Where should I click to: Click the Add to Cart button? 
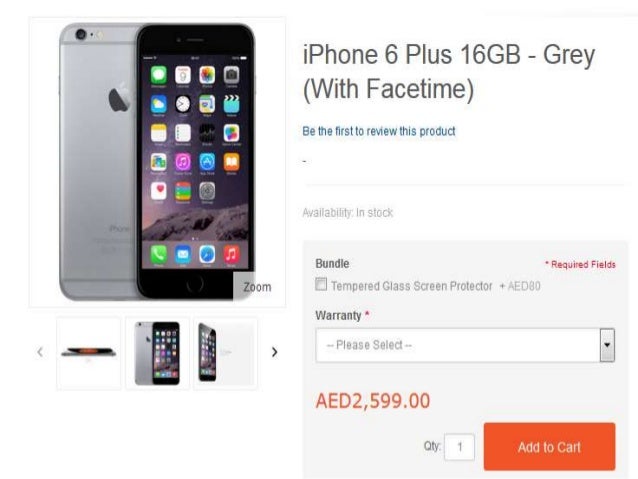pos(549,446)
